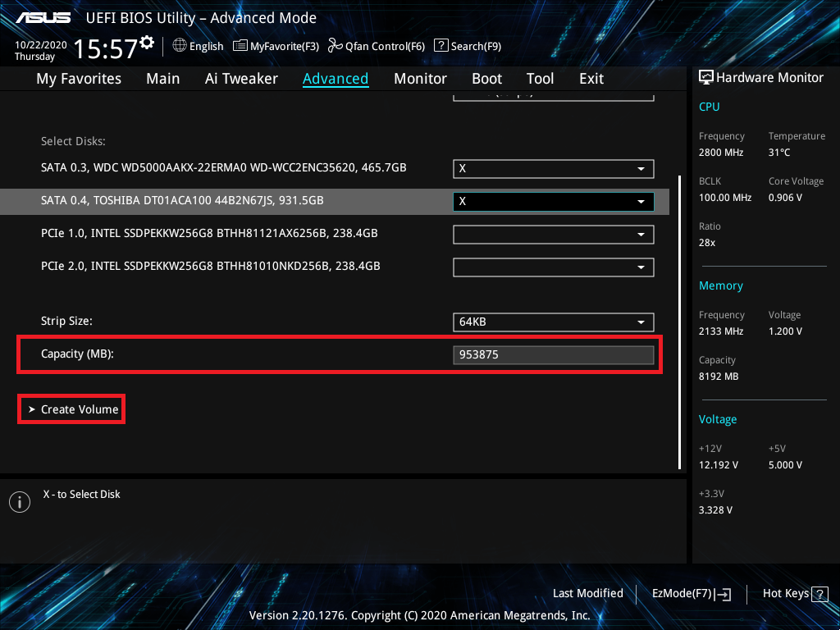Click the info icon in the help area

pyautogui.click(x=19, y=502)
